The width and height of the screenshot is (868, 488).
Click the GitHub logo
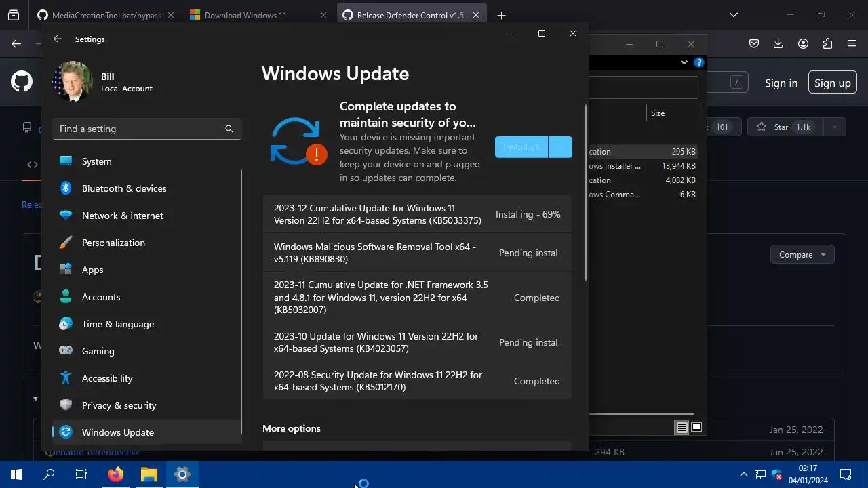22,82
